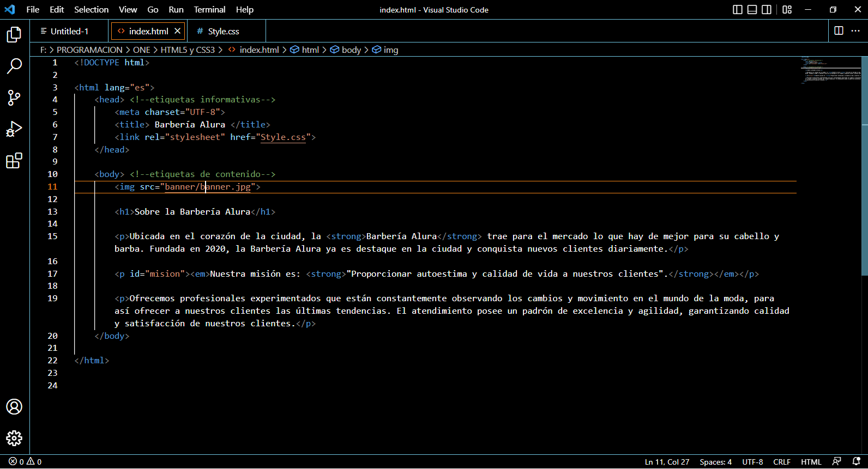This screenshot has width=868, height=469.
Task: Open the File menu
Action: [x=33, y=10]
